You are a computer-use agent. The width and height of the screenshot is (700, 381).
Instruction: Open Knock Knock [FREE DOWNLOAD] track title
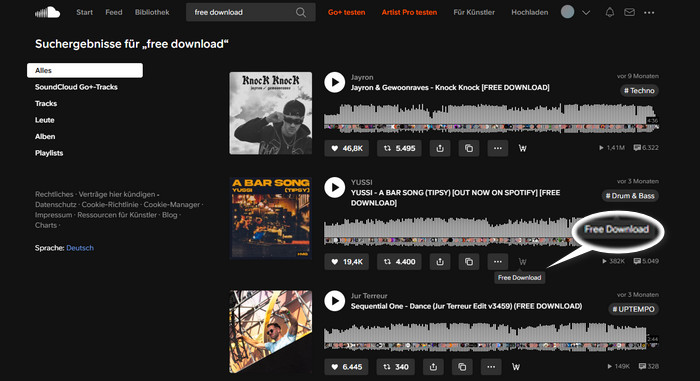[450, 88]
